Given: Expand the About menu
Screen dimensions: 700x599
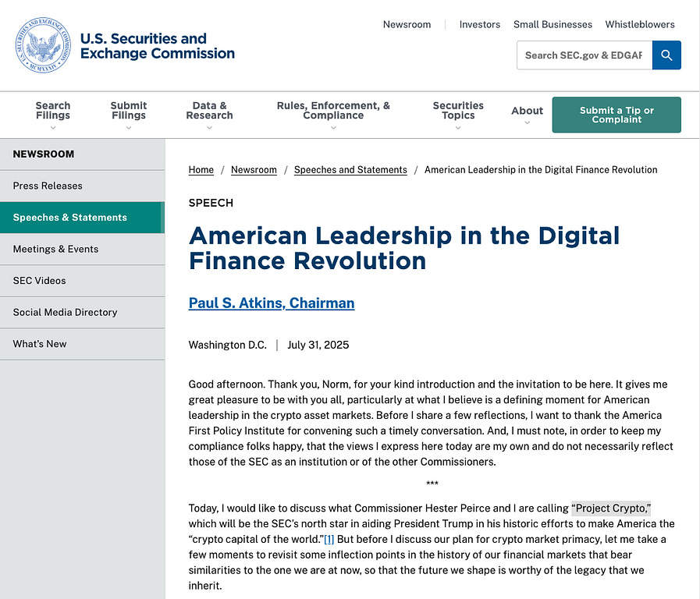Looking at the screenshot, I should 527,115.
